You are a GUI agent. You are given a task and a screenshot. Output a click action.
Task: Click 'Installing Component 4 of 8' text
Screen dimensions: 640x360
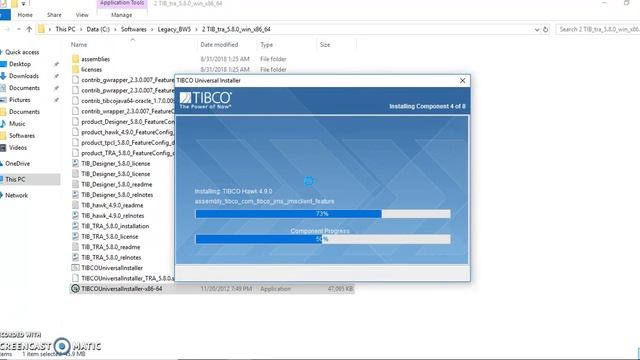(x=427, y=107)
